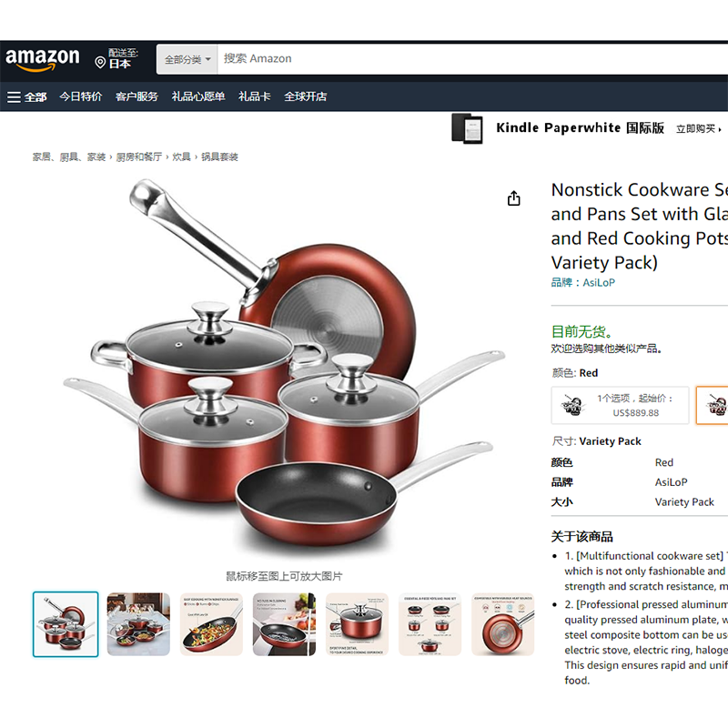Open the 全部分类 search category dropdown
The image size is (728, 728).
pos(187,59)
